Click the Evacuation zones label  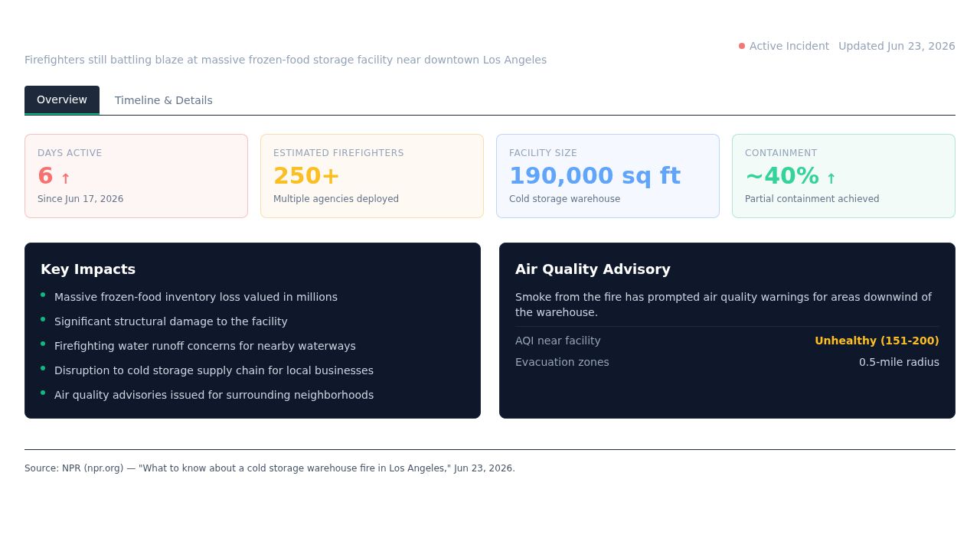coord(562,362)
